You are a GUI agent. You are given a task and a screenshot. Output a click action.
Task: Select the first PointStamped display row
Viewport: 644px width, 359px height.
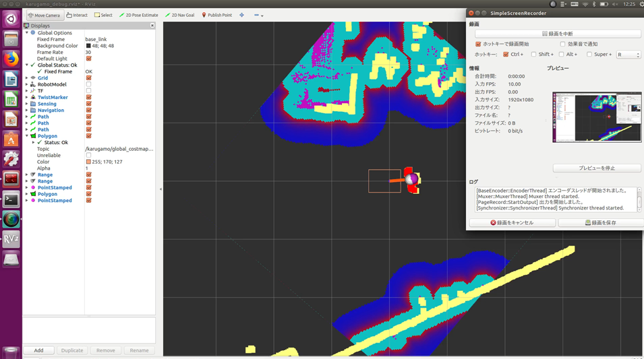(x=55, y=187)
